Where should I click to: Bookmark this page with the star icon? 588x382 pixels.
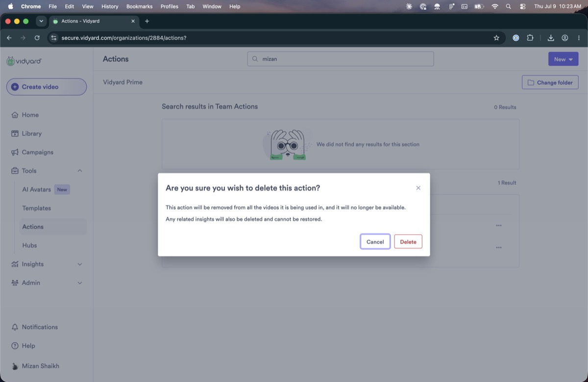[x=496, y=38]
